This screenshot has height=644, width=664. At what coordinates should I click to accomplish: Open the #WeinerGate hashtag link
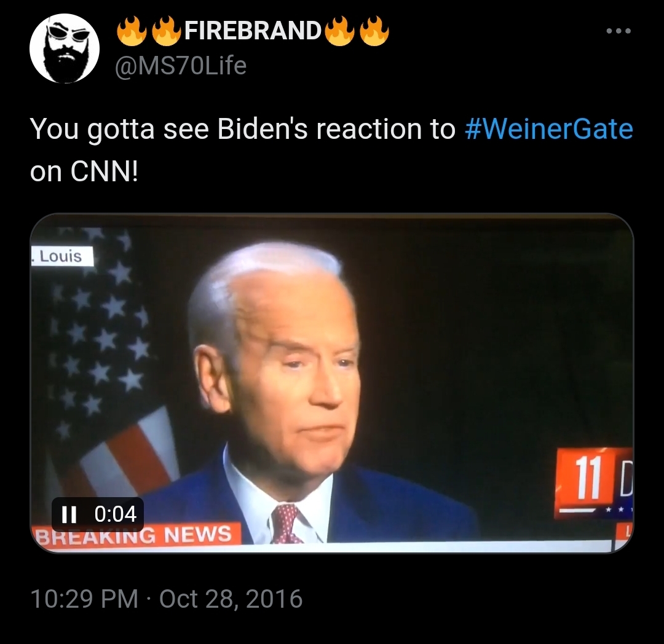pos(549,128)
